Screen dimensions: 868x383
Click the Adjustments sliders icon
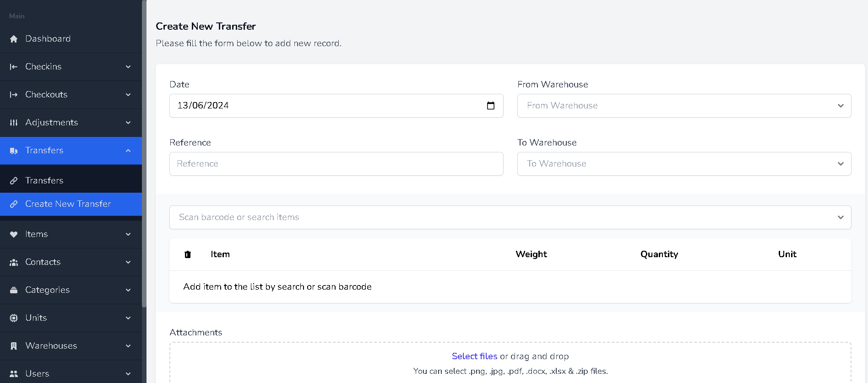click(x=14, y=123)
